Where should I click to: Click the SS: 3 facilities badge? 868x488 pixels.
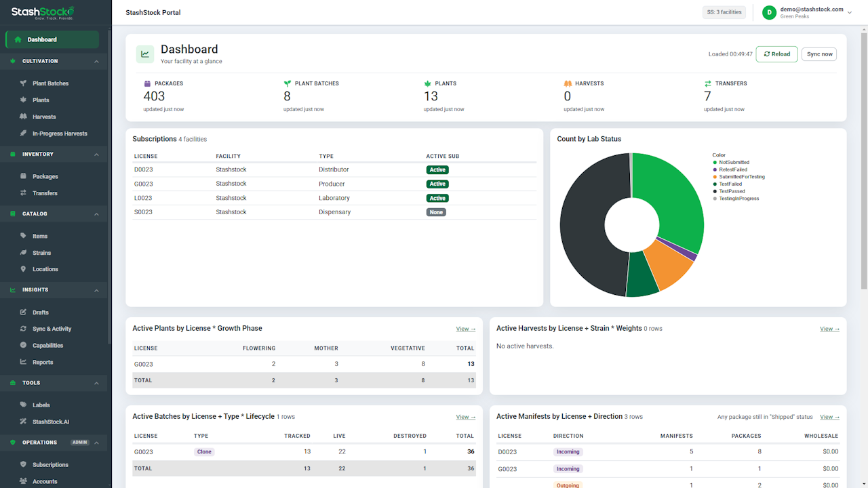tap(724, 12)
